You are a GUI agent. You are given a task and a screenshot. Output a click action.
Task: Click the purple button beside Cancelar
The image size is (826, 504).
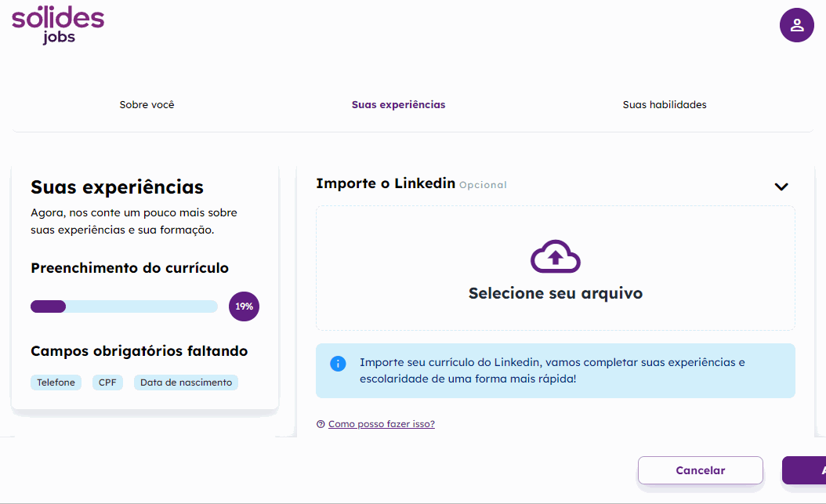click(x=806, y=470)
